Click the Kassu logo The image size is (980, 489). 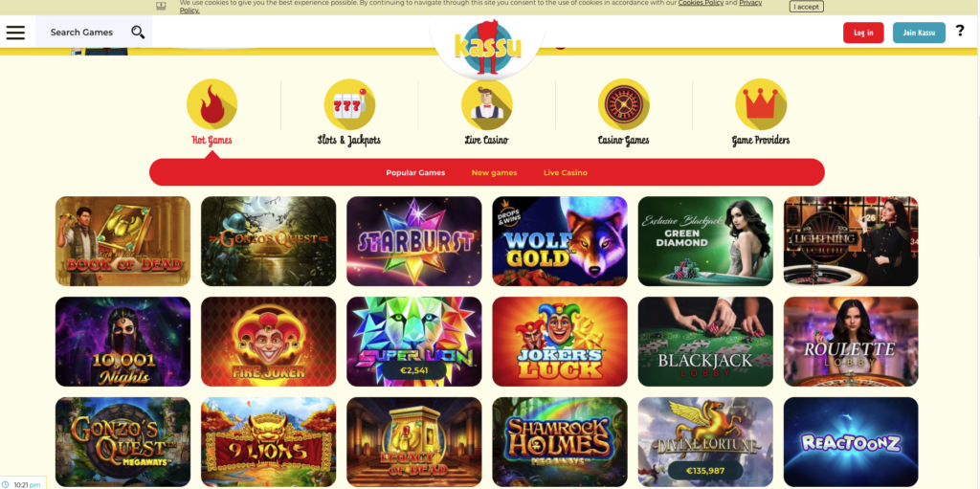tap(487, 47)
